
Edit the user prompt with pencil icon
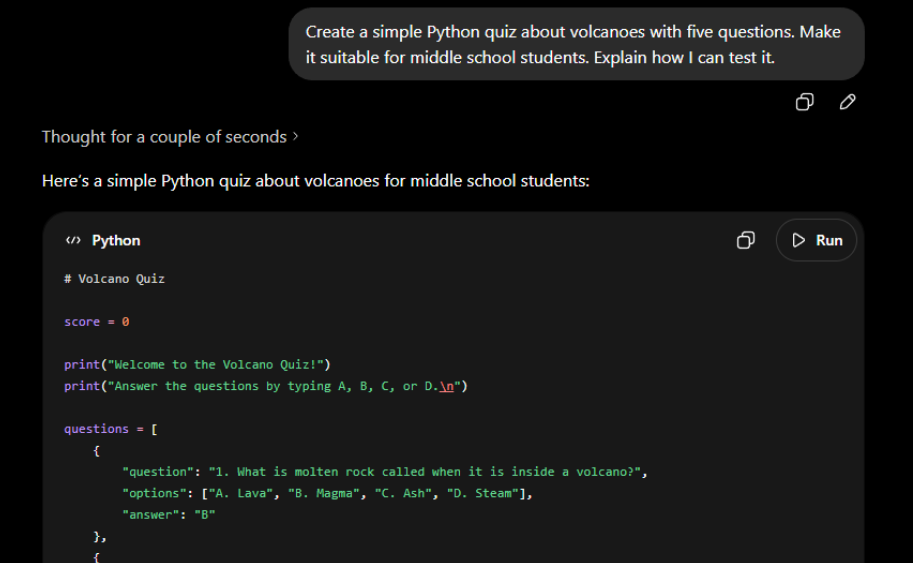(847, 102)
